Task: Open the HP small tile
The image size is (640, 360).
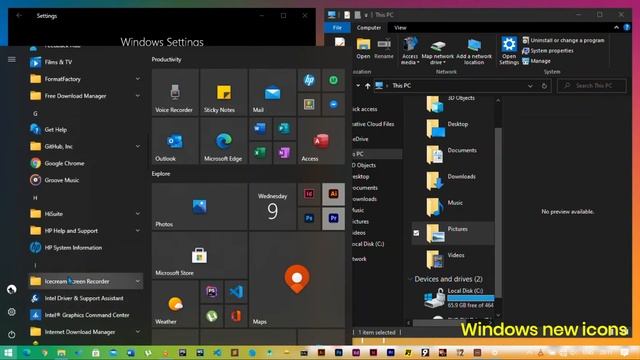Action: 309,80
